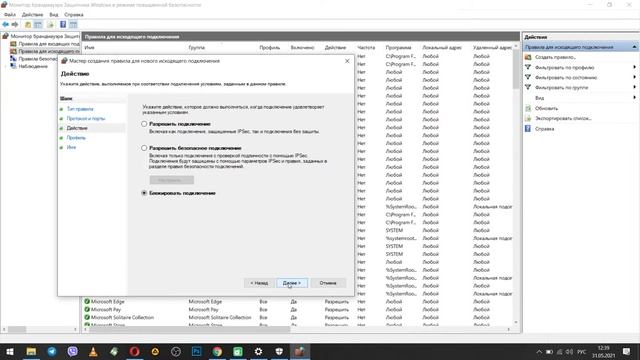Open the notification center icon
Image resolution: width=640 pixels, height=360 pixels.
pyautogui.click(x=627, y=352)
